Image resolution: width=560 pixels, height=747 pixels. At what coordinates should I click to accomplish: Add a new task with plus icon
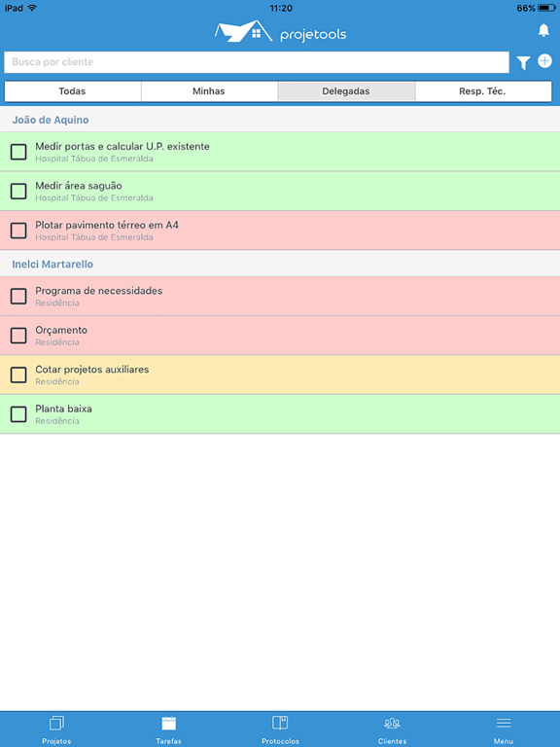pos(544,61)
